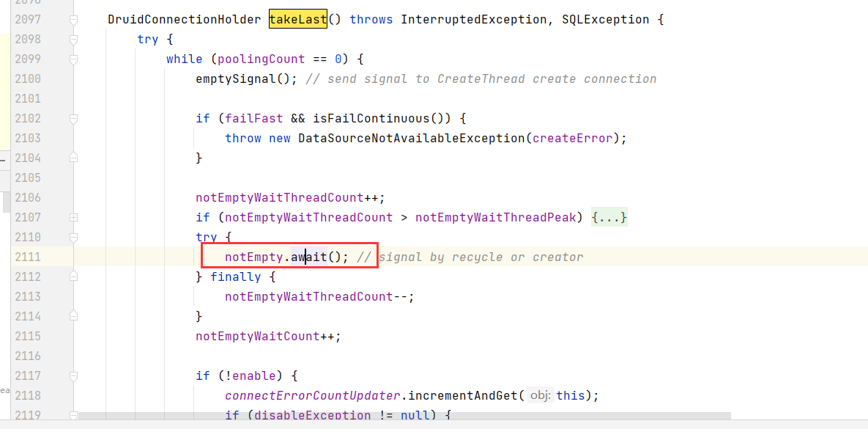Click the incrementAndGet method call
The width and height of the screenshot is (868, 429).
(x=462, y=396)
